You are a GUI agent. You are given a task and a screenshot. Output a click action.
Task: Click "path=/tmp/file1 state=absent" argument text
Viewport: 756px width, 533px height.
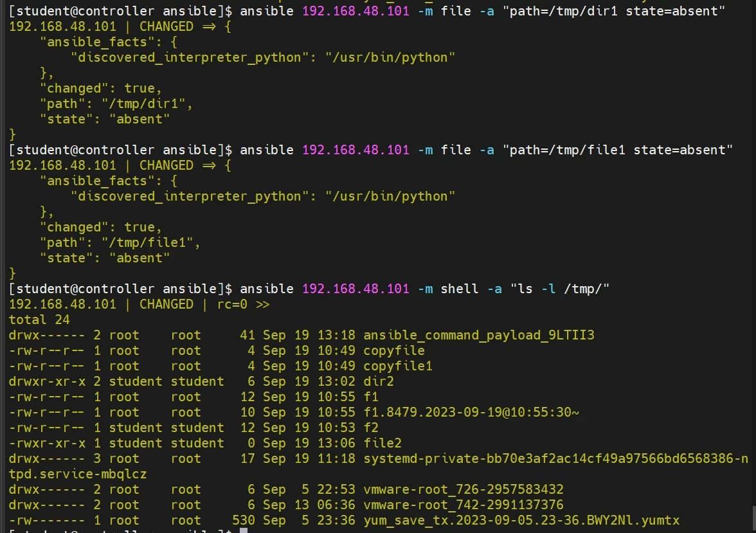tap(618, 150)
